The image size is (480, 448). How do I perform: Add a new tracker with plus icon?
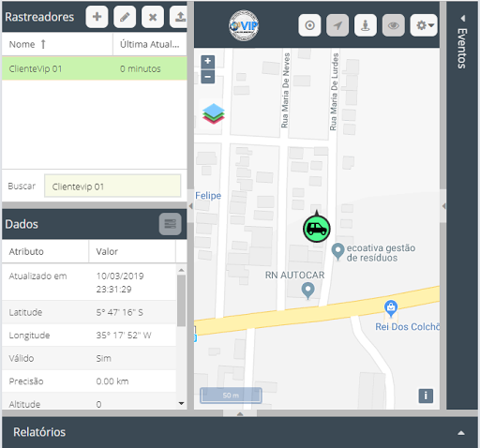[97, 17]
